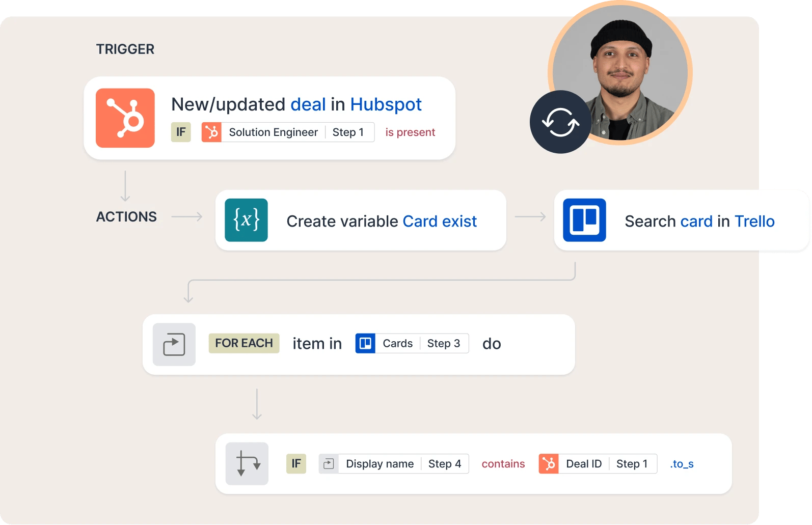Select the 'Deal ID' Step 1 data pill
Viewport: 812px width, 525px height.
point(598,464)
